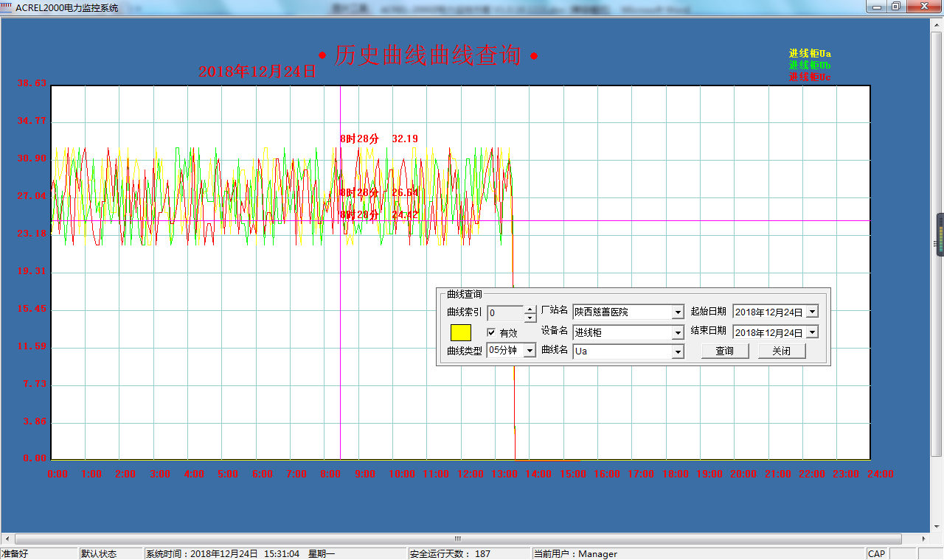Open the 结束日期 end date picker

click(812, 332)
